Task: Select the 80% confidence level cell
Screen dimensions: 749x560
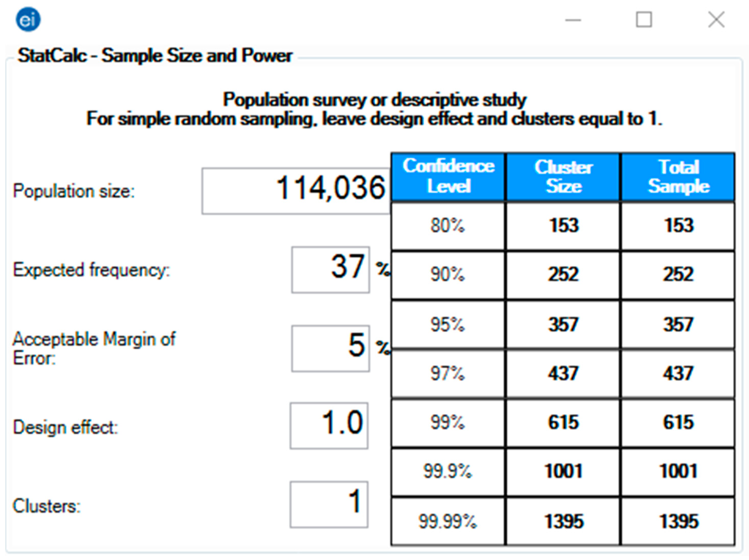Action: 448,226
